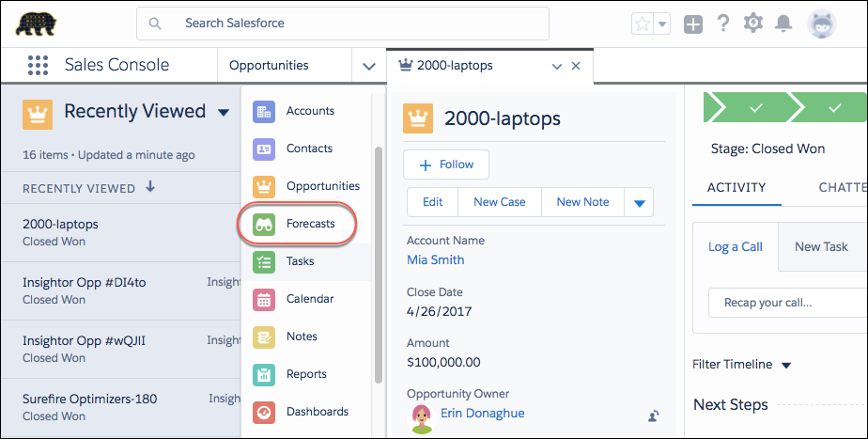Select the Opportunities navigation item
868x439 pixels.
pyautogui.click(x=269, y=66)
